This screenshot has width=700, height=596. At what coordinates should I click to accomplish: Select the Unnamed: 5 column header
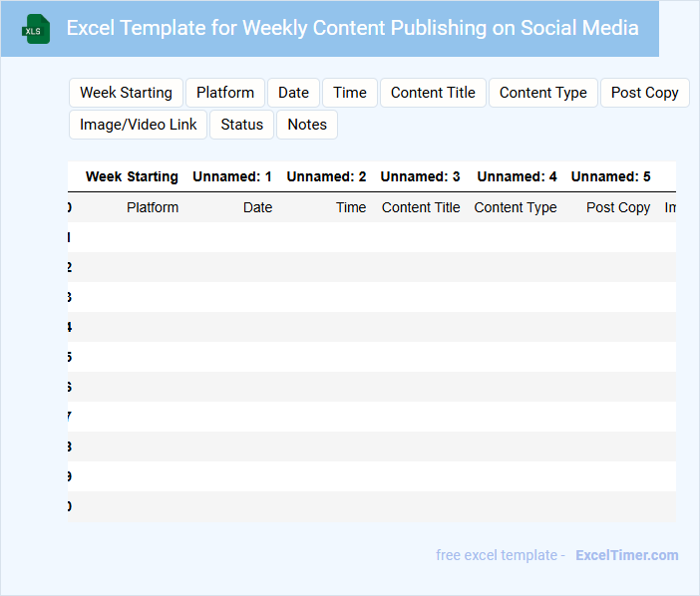(611, 176)
